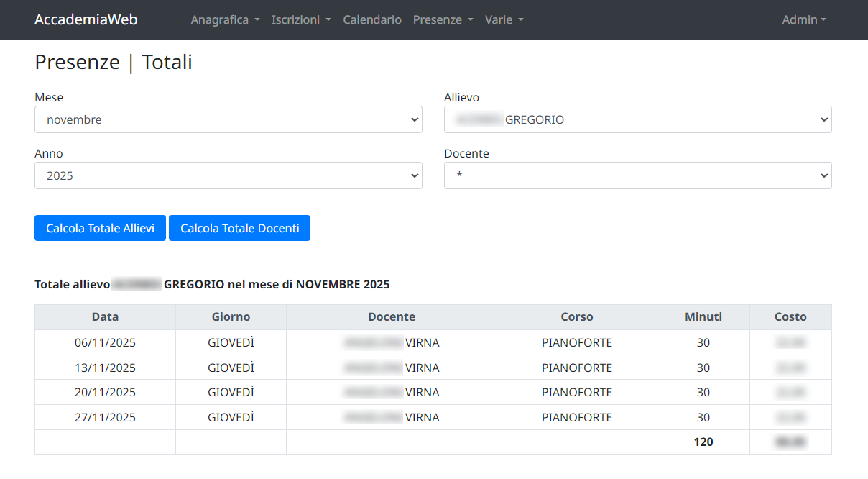Image resolution: width=868 pixels, height=479 pixels.
Task: Expand the Presenze navigation menu
Action: [443, 19]
